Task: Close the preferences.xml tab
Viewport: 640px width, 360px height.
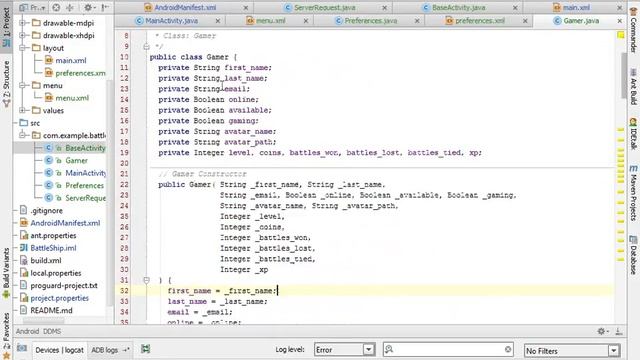Action: (525, 21)
